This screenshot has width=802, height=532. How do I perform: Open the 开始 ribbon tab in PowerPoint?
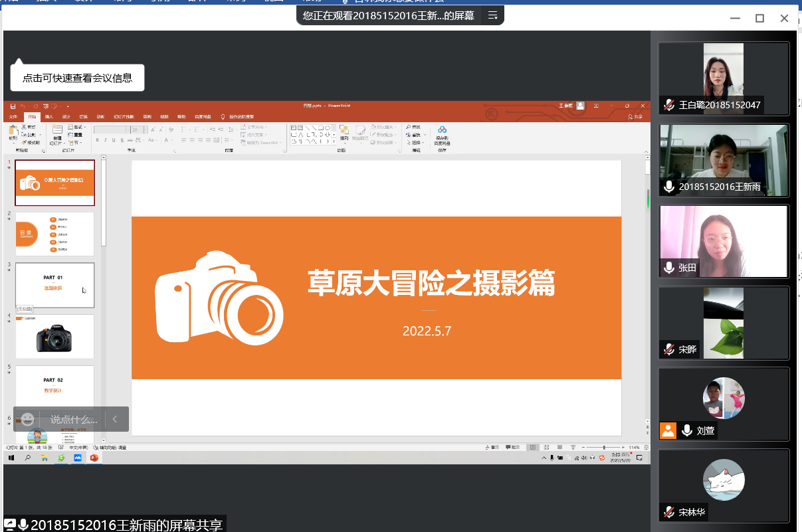[x=32, y=116]
